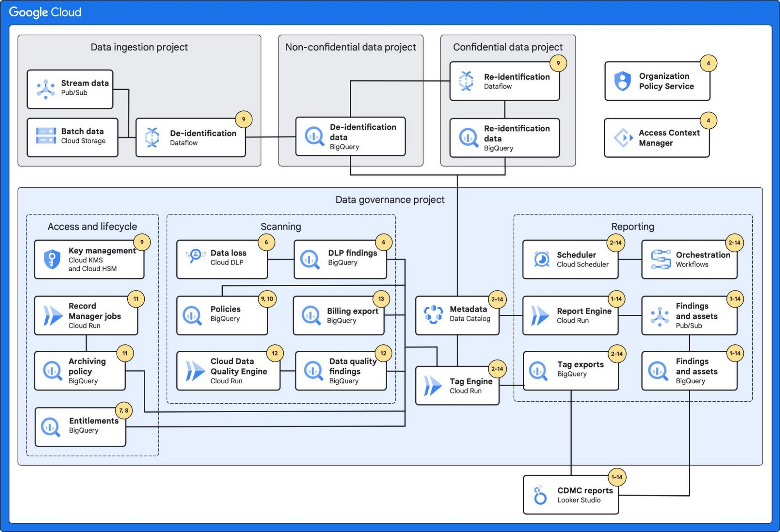Screen dimensions: 780x532
Task: Click the Access and lifecycle heading
Action: tap(92, 227)
